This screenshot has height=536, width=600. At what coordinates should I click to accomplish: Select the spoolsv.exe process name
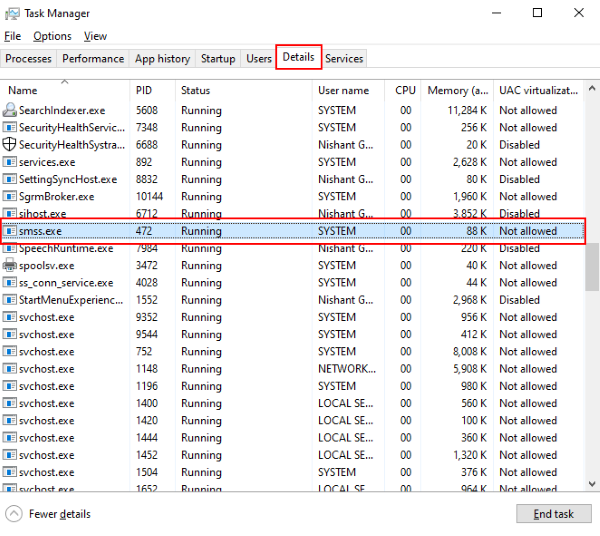[47, 266]
